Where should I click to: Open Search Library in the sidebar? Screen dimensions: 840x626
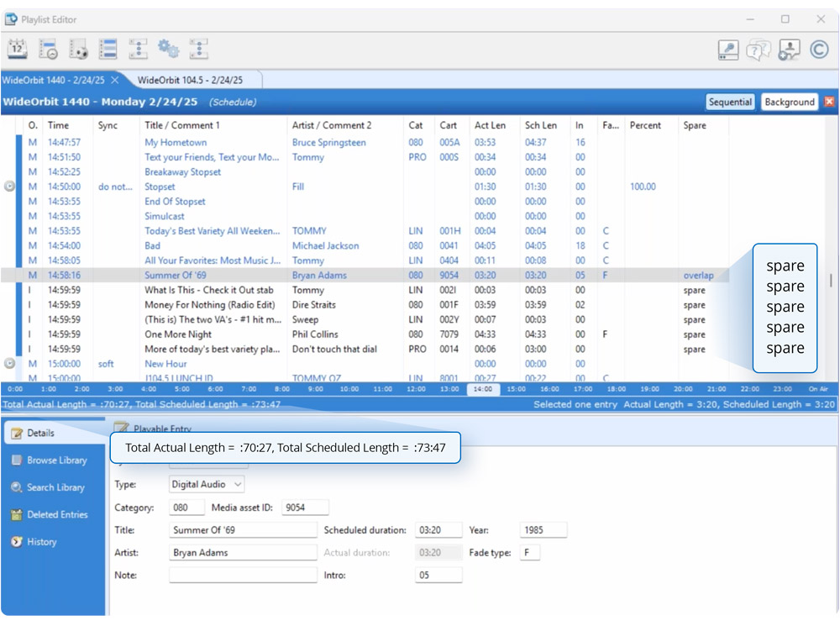click(55, 487)
